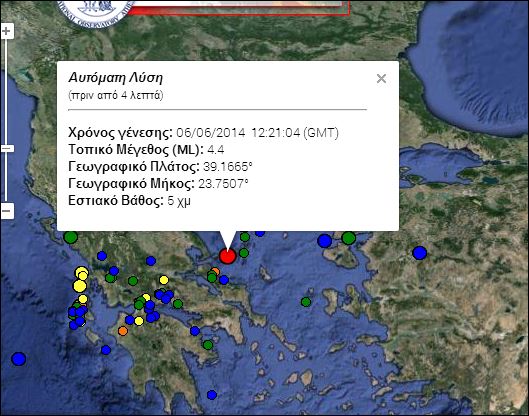The image size is (529, 416).
Task: Select the large blue marker near Lesbos
Action: pyautogui.click(x=325, y=241)
